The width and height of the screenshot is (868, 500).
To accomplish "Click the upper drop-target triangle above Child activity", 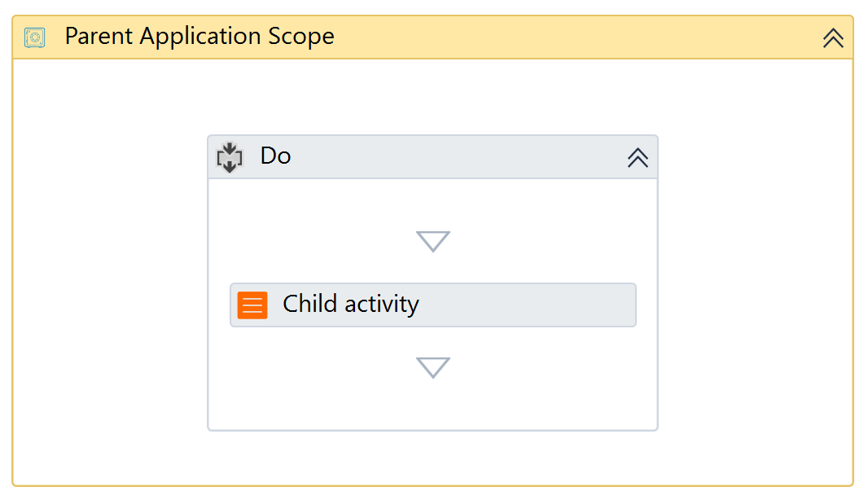I will point(432,241).
